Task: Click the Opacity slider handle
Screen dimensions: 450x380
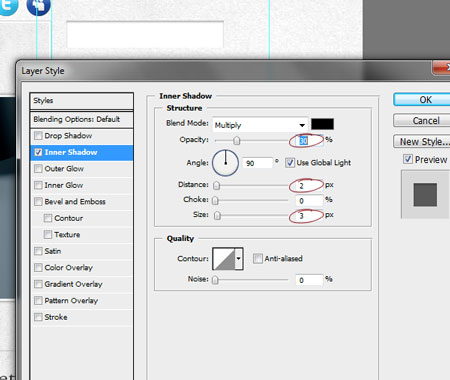Action: (x=237, y=141)
